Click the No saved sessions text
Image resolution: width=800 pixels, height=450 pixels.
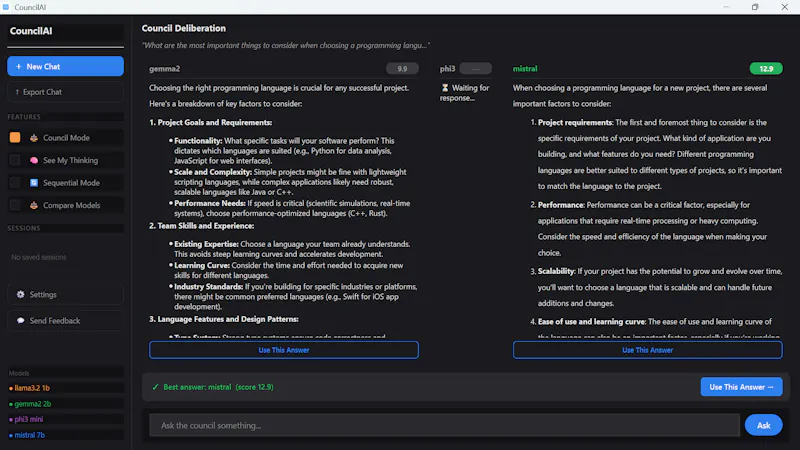(39, 257)
